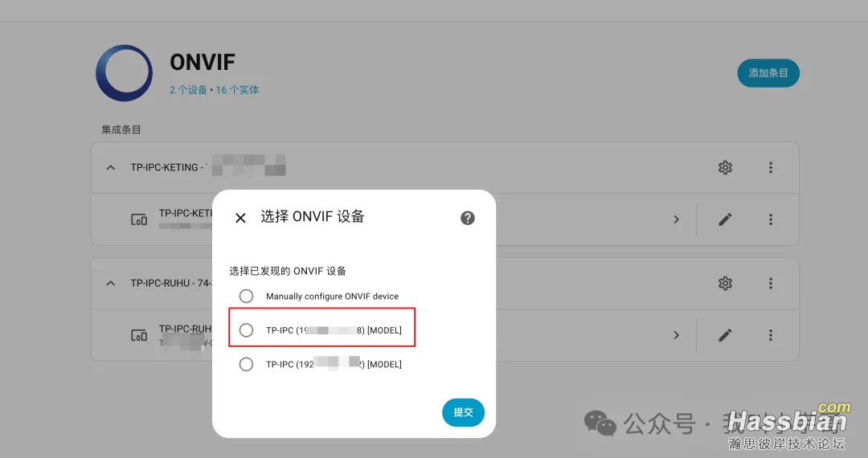Open the 16 个实体 link
The height and width of the screenshot is (458, 868).
point(237,90)
